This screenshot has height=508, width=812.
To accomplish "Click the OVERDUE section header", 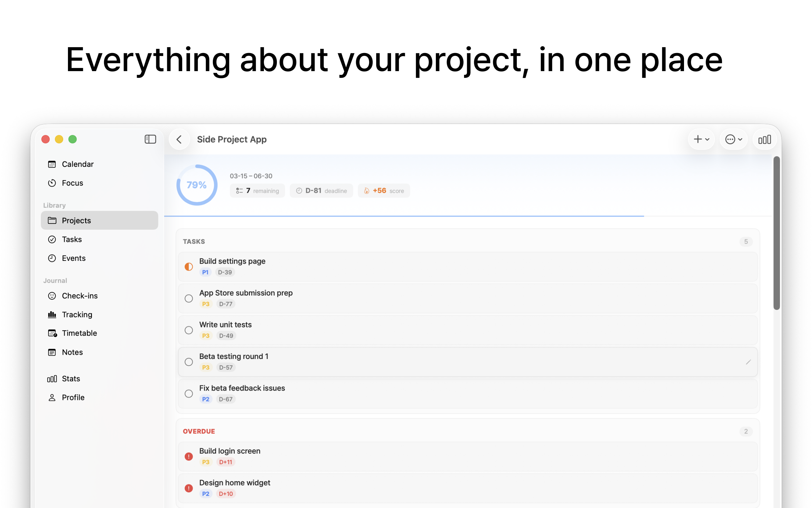I will click(x=199, y=432).
